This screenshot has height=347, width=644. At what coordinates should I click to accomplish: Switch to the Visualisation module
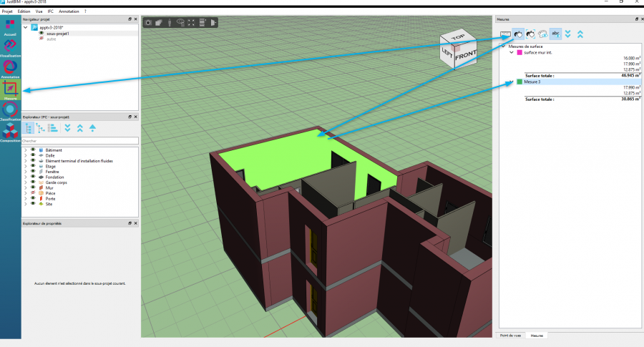(x=10, y=48)
